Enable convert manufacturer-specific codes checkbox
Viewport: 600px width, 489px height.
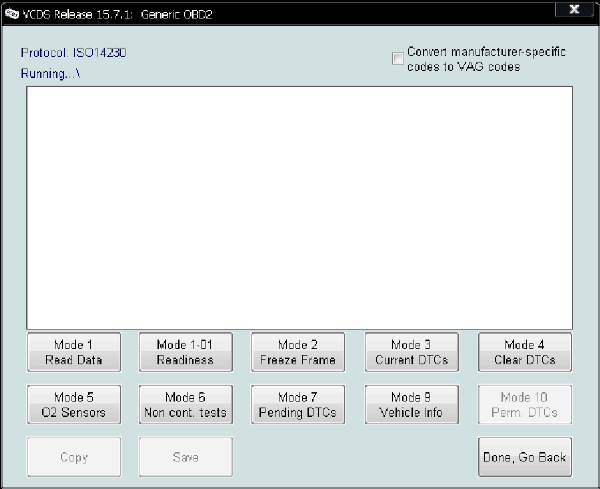pyautogui.click(x=399, y=59)
